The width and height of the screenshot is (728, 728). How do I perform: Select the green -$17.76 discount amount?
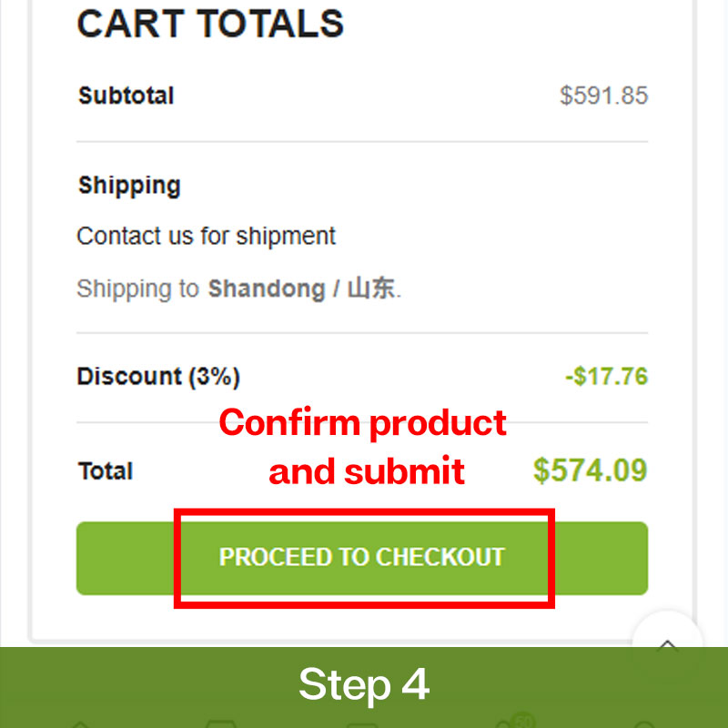[x=606, y=377]
